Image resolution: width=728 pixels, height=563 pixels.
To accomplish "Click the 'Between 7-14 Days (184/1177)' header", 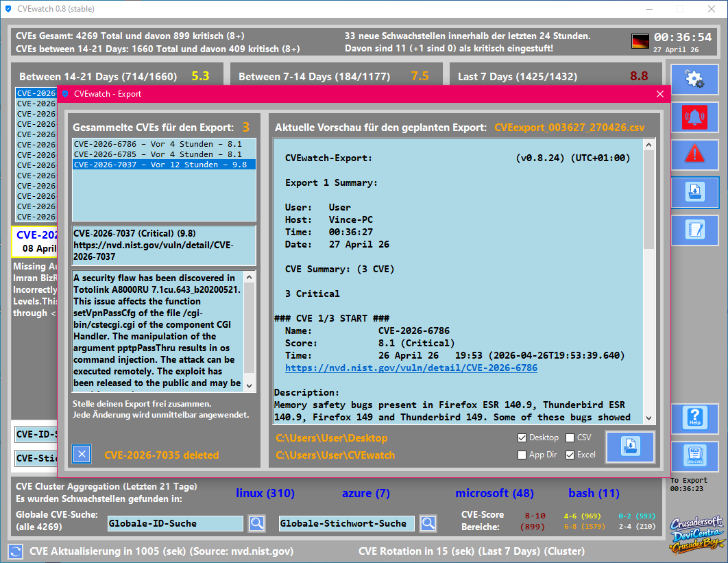I will [x=315, y=77].
